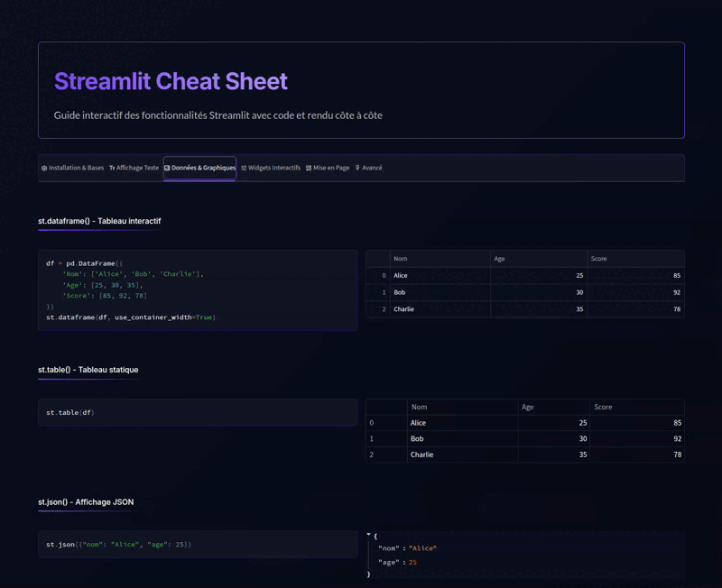Click the Score column header in the dataframe
Viewport: 722px width, 588px height.
(x=598, y=258)
